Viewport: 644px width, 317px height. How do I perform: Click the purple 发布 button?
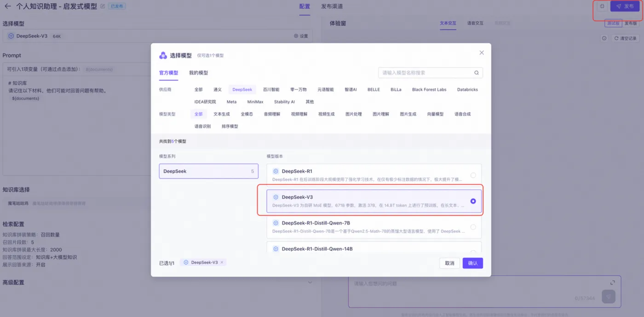[625, 6]
